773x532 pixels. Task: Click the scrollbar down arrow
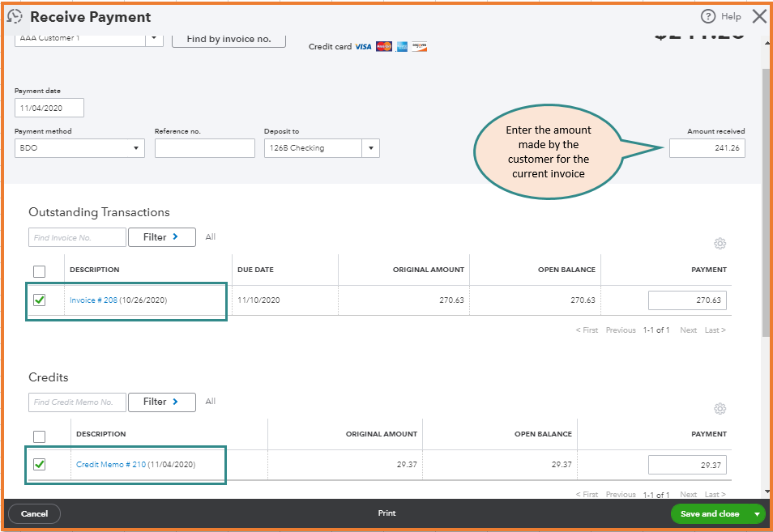tap(766, 492)
